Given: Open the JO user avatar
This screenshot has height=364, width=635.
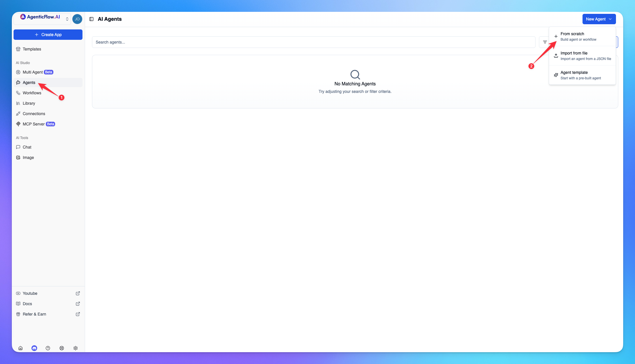Looking at the screenshot, I should click(77, 19).
